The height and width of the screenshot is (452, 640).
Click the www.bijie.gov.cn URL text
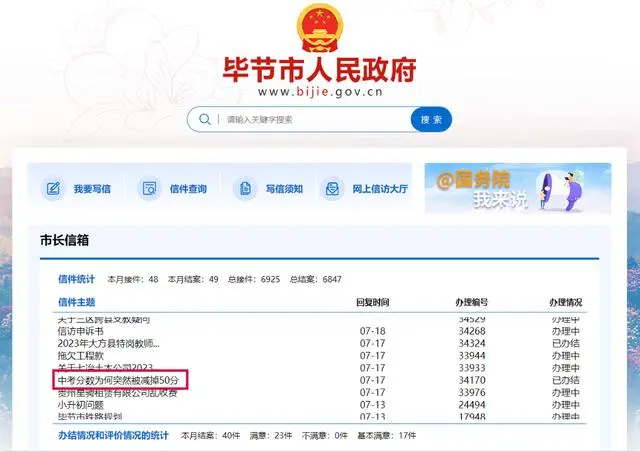point(320,92)
